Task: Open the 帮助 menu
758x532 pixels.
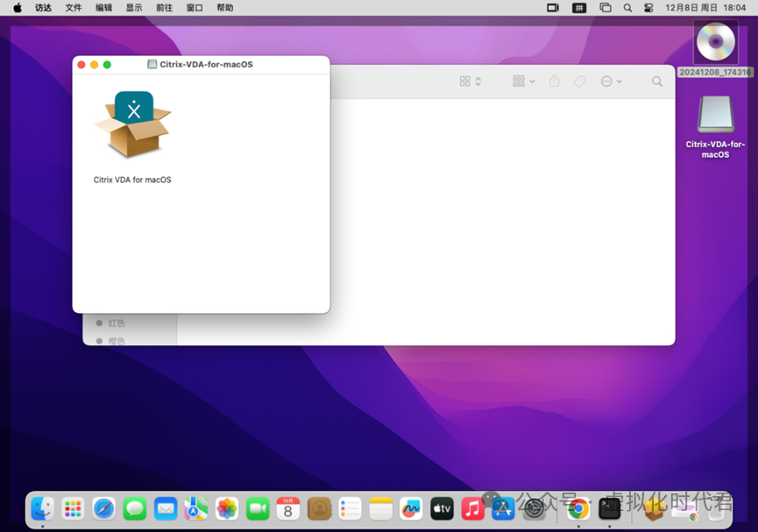Action: pos(225,8)
